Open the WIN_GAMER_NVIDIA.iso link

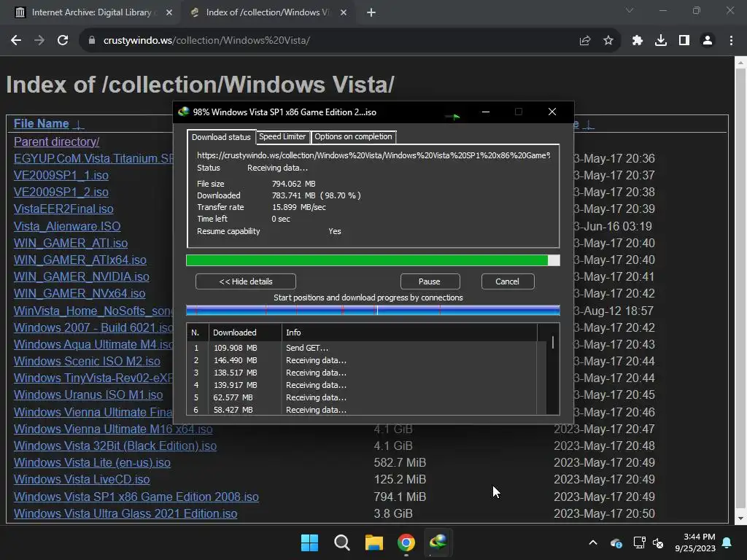[82, 276]
